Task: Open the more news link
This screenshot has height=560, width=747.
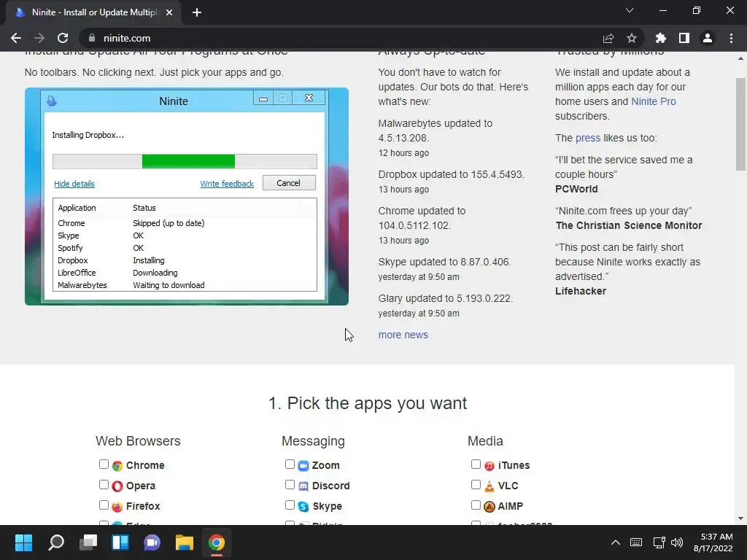Action: click(403, 335)
